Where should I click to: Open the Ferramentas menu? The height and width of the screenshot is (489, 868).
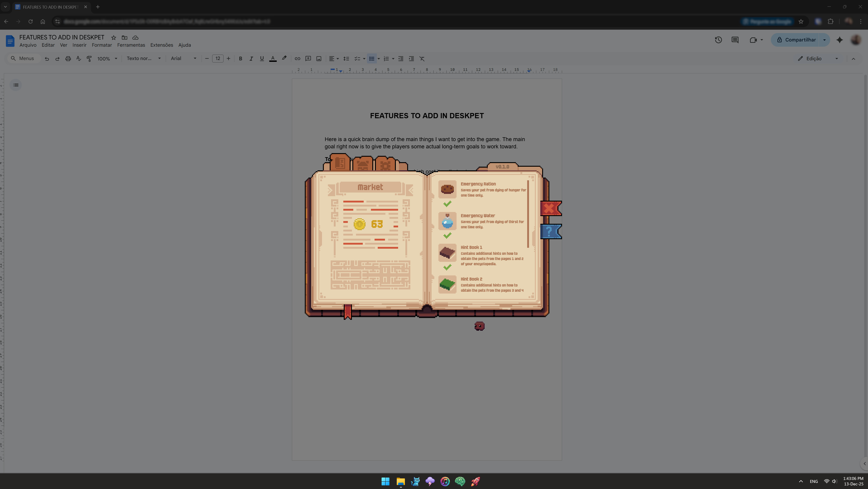[131, 45]
